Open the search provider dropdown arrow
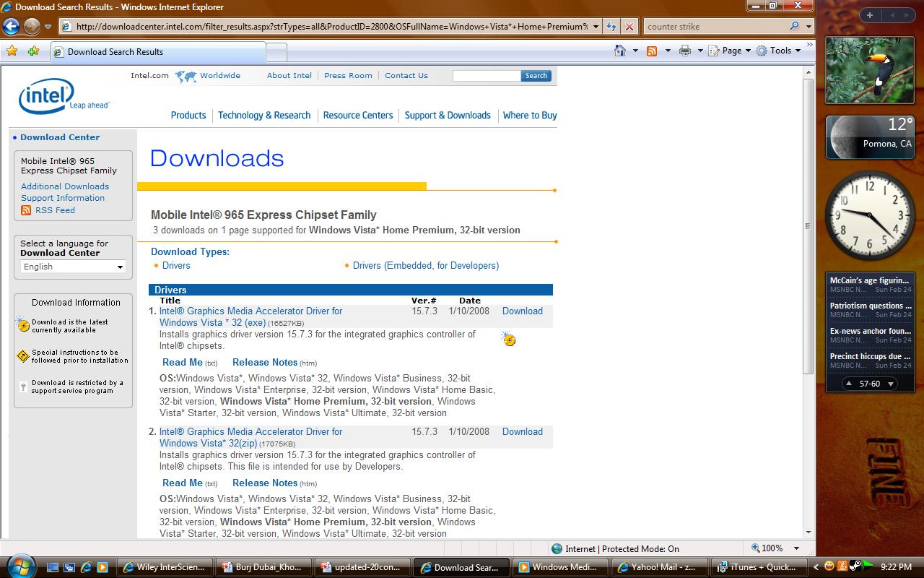924x578 pixels. coord(808,27)
